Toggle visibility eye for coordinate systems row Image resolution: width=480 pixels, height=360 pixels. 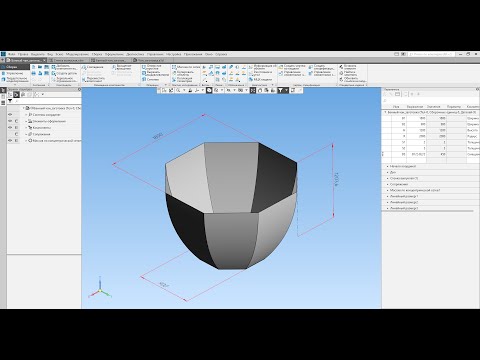10,114
